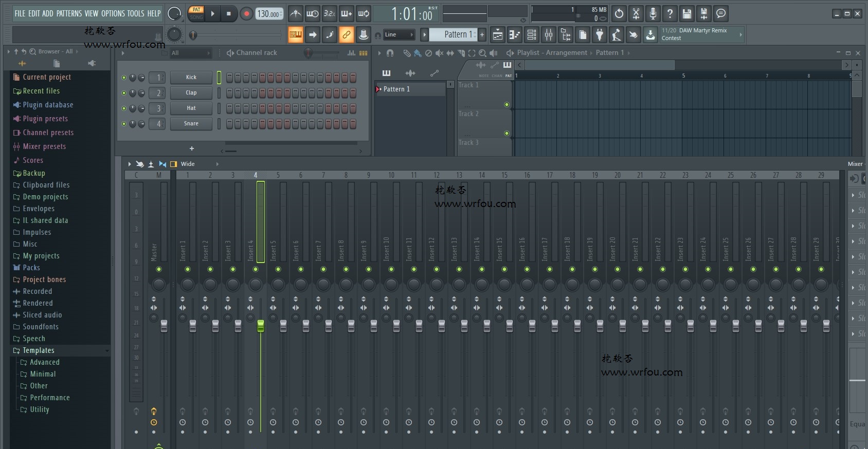Click the Master mixer volume fader
The height and width of the screenshot is (449, 868).
click(164, 326)
